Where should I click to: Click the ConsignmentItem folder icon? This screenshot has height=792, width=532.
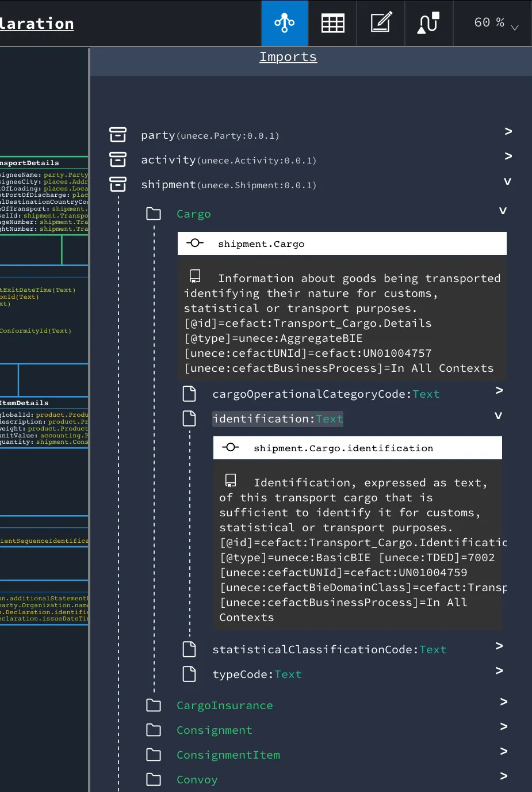[x=154, y=755]
